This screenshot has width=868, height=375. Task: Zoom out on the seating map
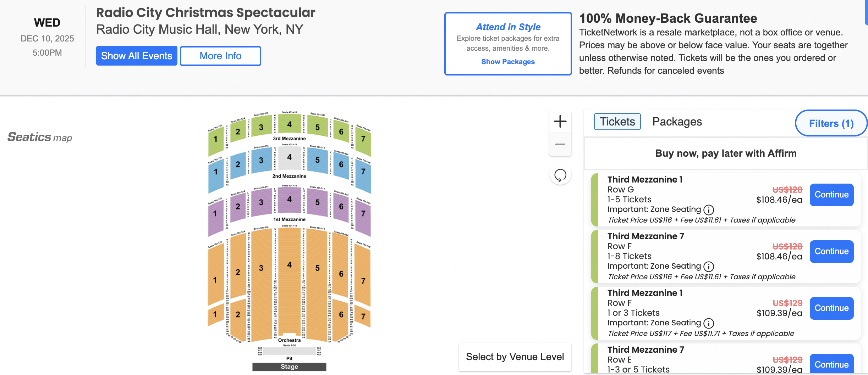[x=560, y=145]
